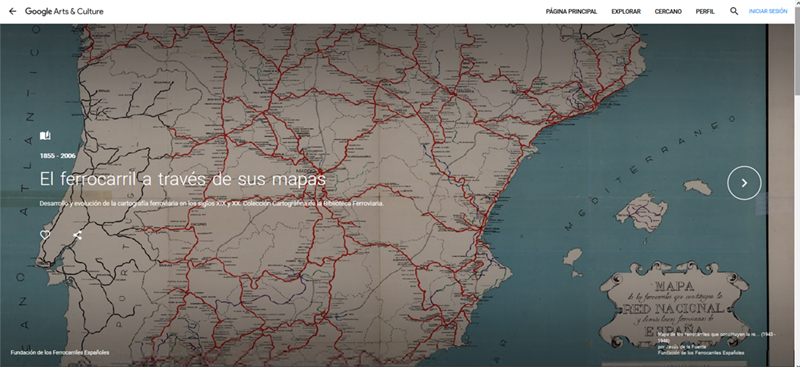
Task: Open the search magnifier icon
Action: pos(734,11)
